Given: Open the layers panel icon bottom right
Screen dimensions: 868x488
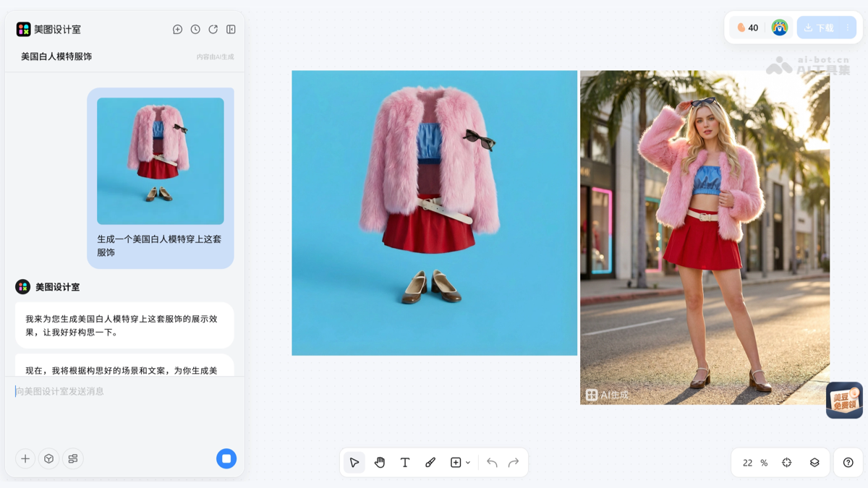Looking at the screenshot, I should (x=813, y=462).
